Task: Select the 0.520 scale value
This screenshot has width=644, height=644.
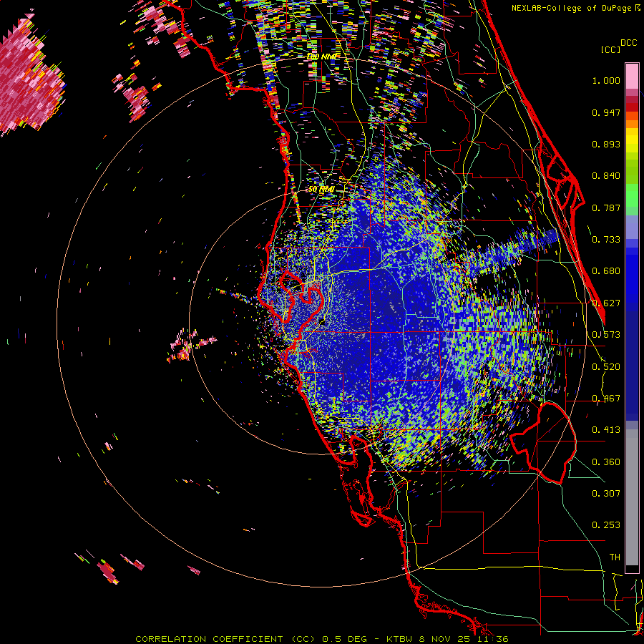Action: 606,367
